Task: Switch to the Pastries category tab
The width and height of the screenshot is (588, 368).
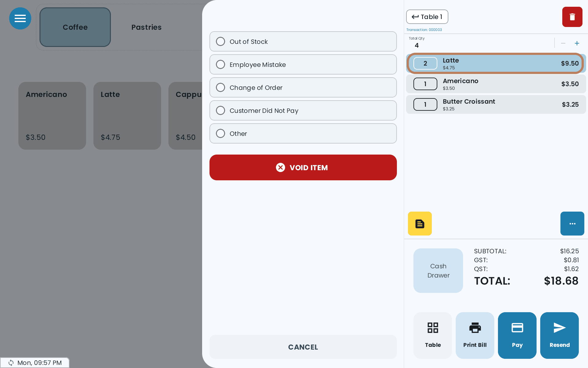Action: point(146,27)
